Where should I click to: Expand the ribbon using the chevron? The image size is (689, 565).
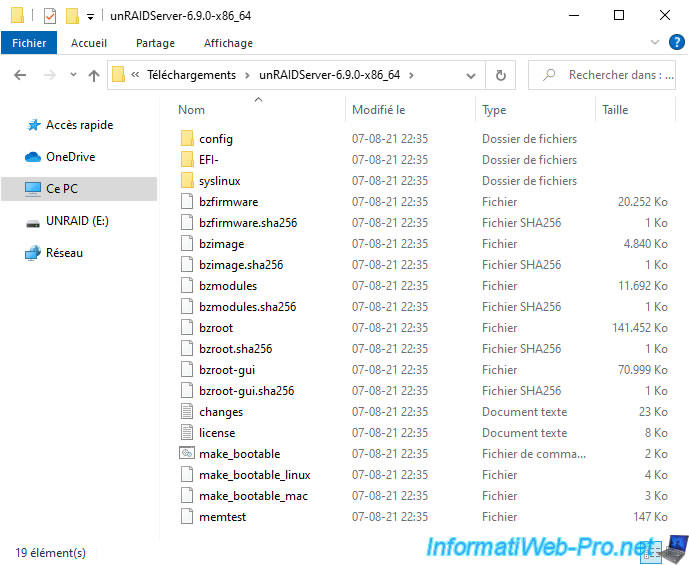pos(655,43)
